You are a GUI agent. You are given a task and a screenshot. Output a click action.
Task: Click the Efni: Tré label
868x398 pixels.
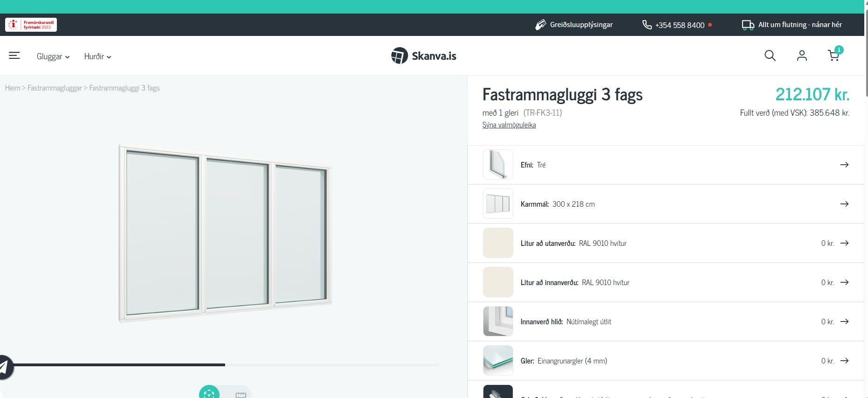click(533, 165)
